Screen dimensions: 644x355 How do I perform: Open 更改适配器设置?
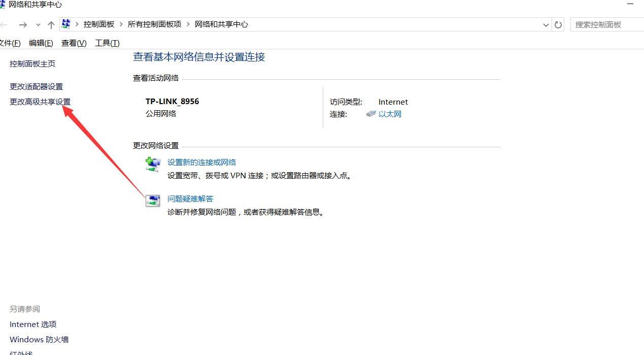36,86
